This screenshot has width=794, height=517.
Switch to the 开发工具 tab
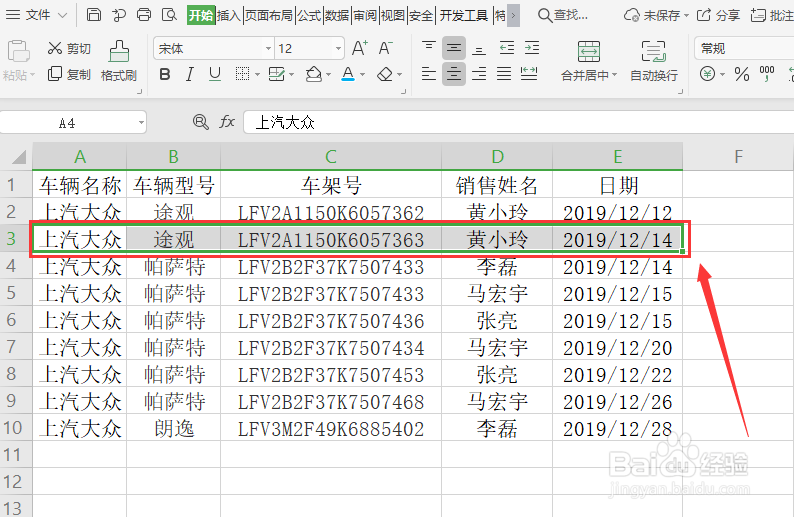463,15
